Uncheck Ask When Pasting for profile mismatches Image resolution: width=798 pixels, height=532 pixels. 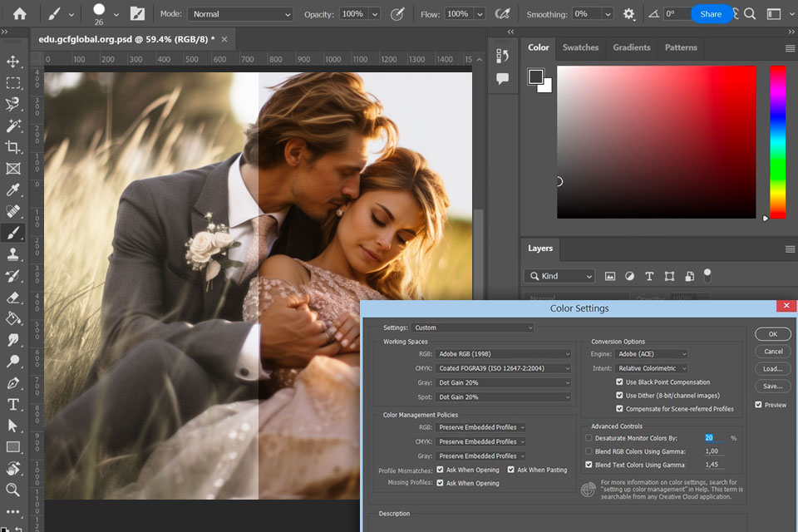click(x=511, y=470)
